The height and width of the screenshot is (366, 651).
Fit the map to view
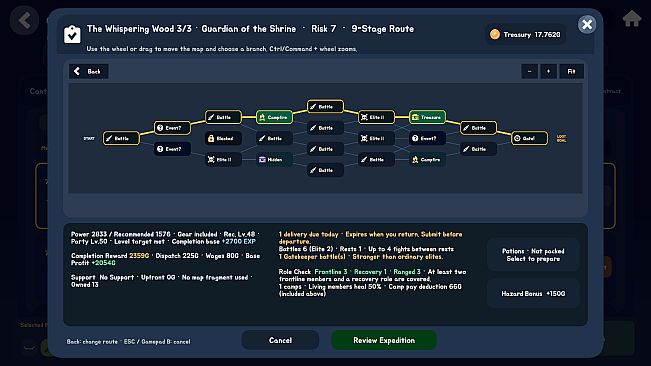pos(571,71)
